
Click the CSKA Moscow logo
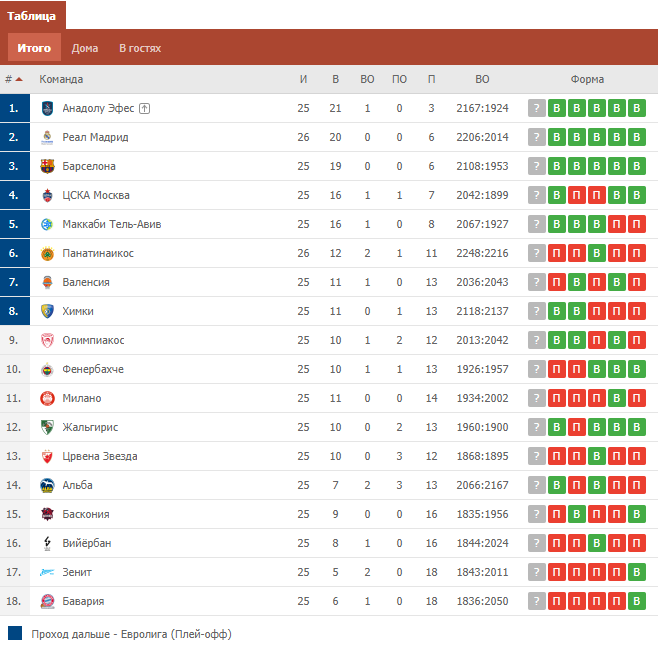pos(47,195)
